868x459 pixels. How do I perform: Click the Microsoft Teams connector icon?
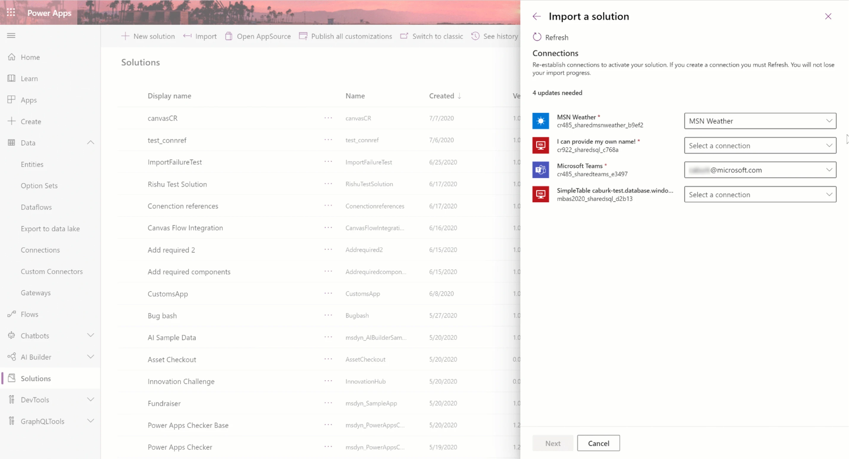click(540, 170)
